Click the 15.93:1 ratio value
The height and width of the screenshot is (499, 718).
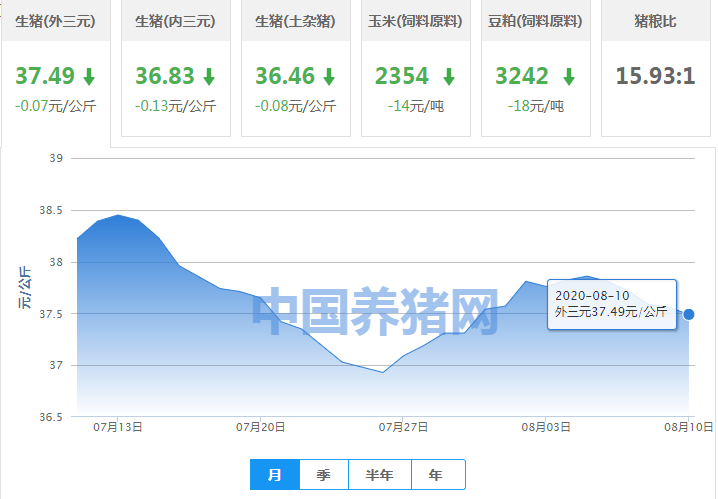pyautogui.click(x=656, y=77)
